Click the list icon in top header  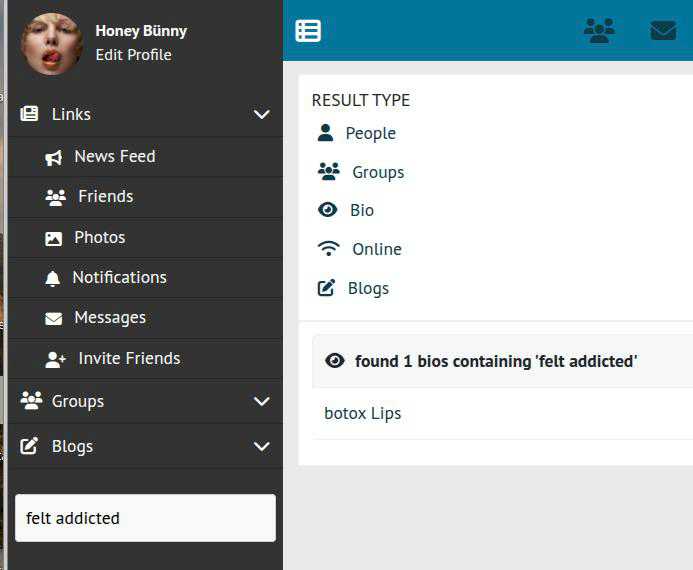308,31
